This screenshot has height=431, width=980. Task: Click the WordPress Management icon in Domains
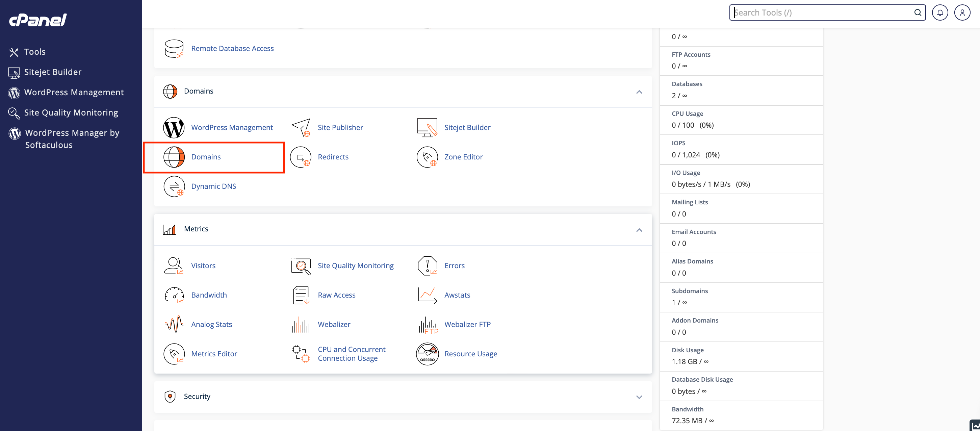point(174,127)
